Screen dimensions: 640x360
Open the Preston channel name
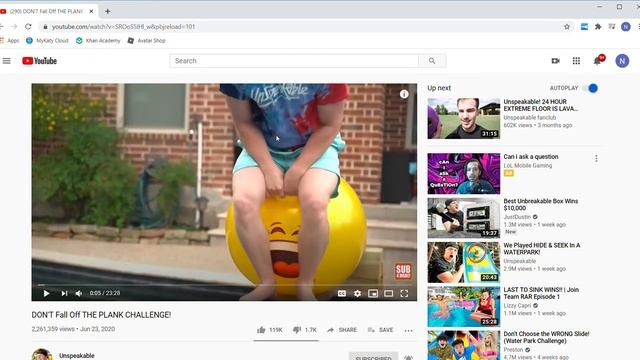[x=513, y=350]
